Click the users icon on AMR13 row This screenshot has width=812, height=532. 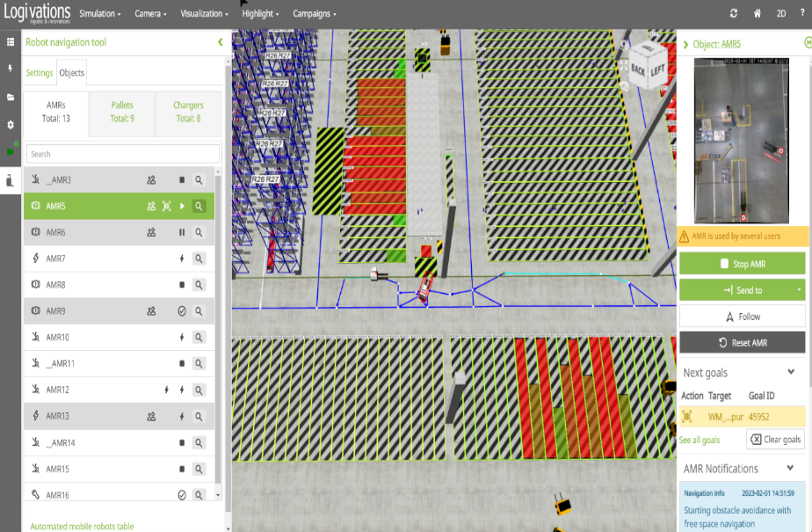coord(151,417)
